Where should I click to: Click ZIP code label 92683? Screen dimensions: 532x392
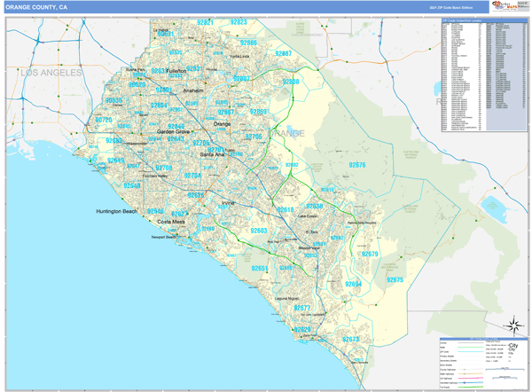114,140
